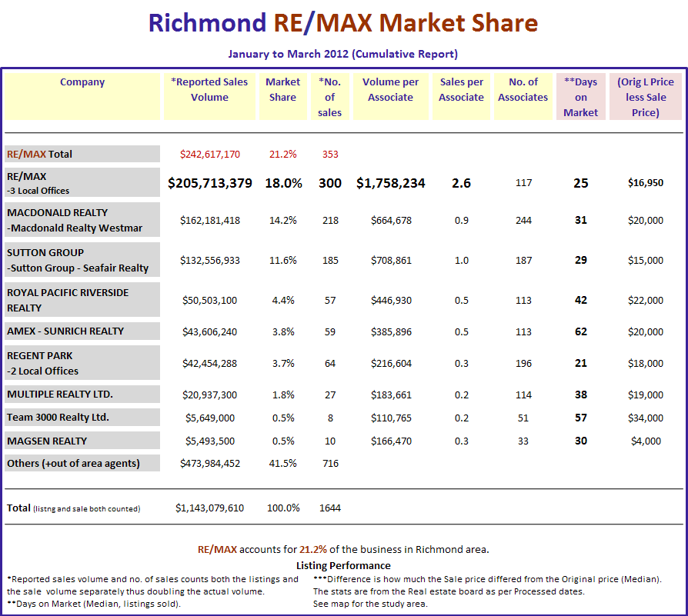Click the 187 associates cell
Image resolution: width=688 pixels, height=616 pixels.
tap(523, 261)
